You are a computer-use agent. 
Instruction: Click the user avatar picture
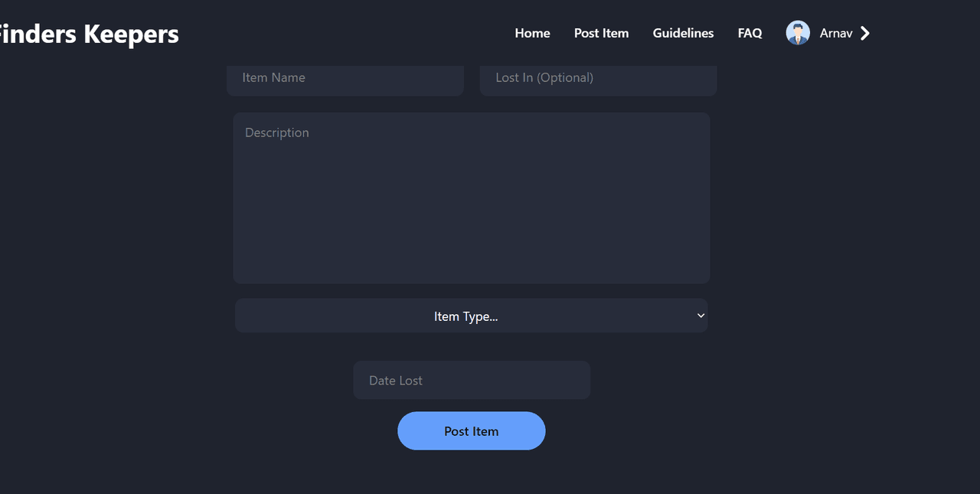(798, 33)
